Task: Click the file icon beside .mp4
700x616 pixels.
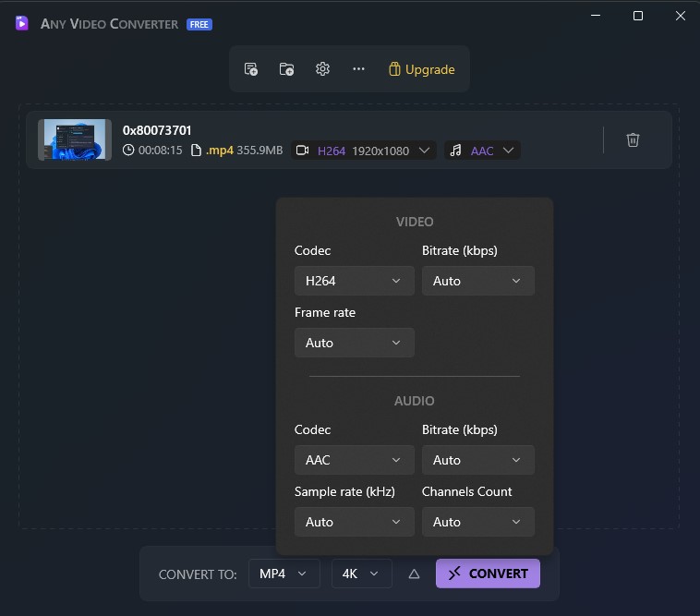Action: click(196, 150)
